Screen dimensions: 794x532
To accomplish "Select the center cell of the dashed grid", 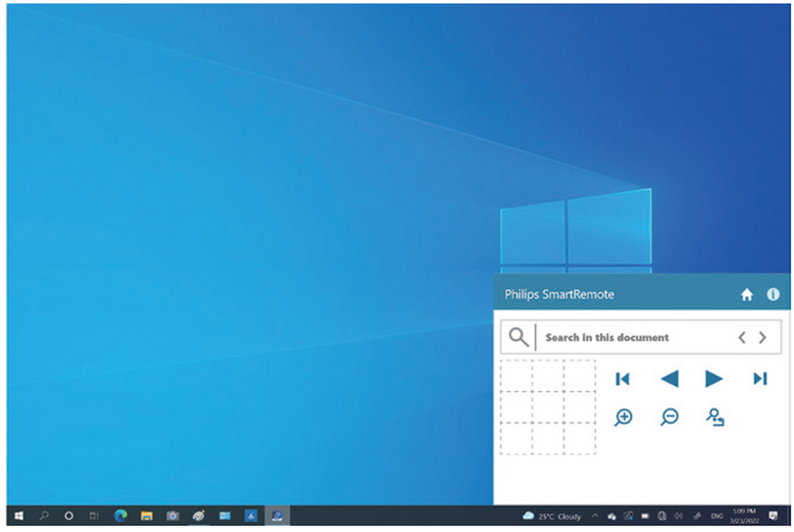I will click(x=547, y=407).
